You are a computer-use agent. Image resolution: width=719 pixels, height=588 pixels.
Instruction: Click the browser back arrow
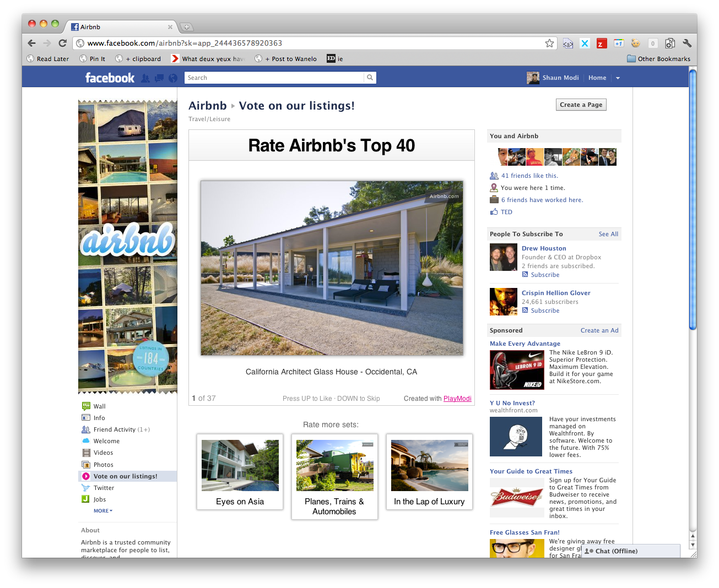point(31,43)
